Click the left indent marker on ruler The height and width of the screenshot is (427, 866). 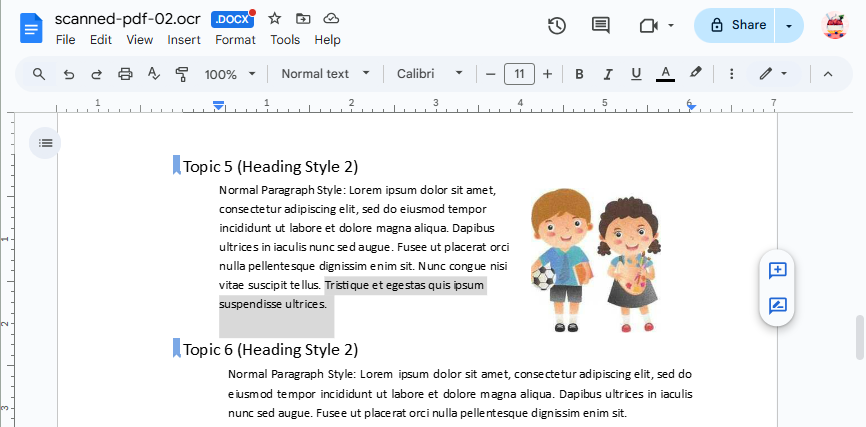pyautogui.click(x=219, y=106)
